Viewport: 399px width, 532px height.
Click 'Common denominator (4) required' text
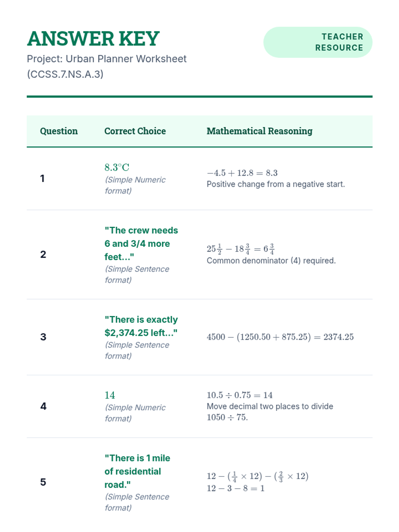tap(271, 261)
